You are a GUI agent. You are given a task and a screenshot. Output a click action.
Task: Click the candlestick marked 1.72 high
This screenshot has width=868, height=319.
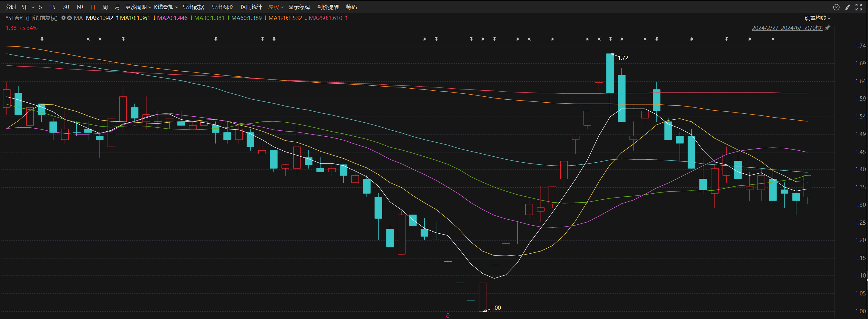[x=609, y=73]
